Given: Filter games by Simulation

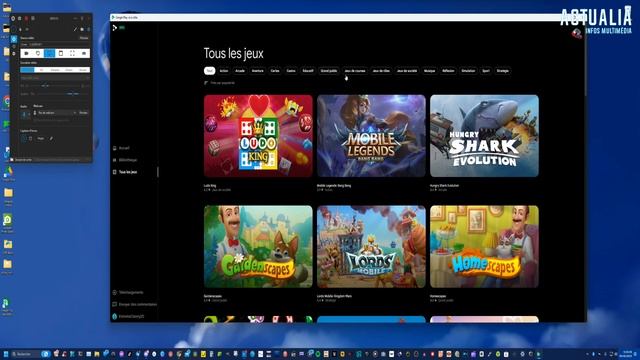Looking at the screenshot, I should pos(468,71).
